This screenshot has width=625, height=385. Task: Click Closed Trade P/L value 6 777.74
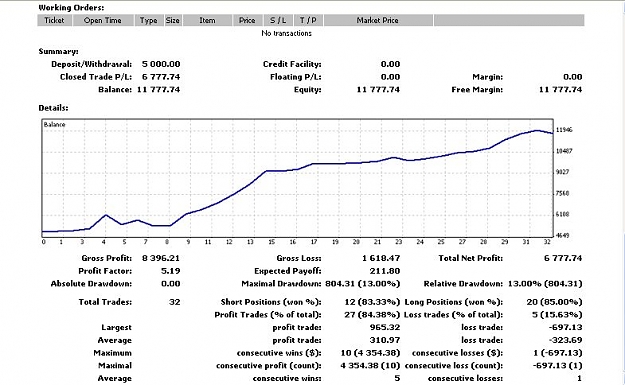coord(161,77)
